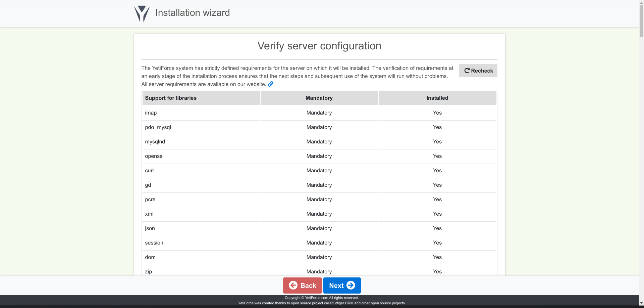
Task: Select the 'curl' library row label
Action: click(149, 171)
